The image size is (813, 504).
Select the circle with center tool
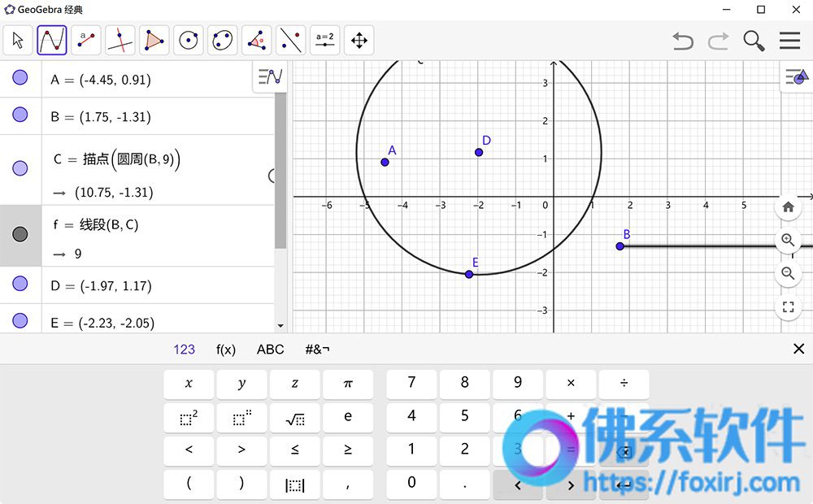(189, 40)
